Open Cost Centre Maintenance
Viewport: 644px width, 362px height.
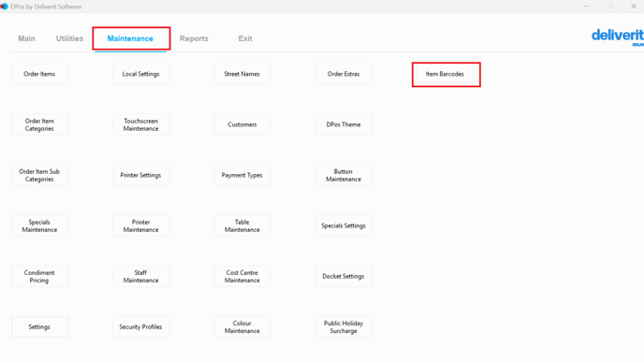tap(241, 276)
